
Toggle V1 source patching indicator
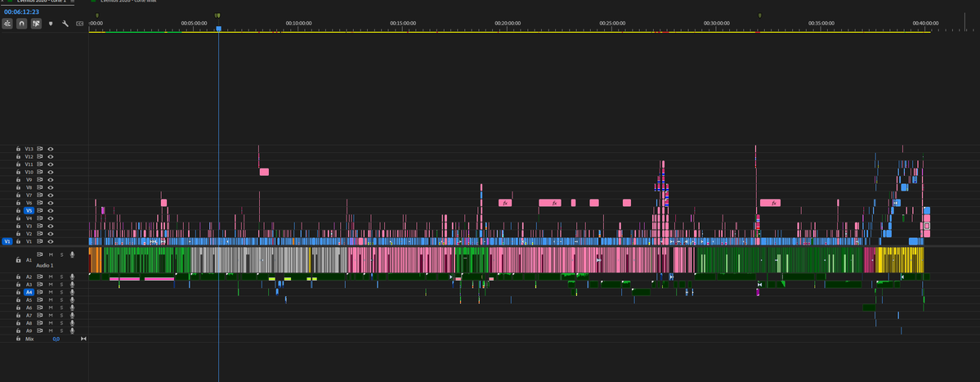pos(7,241)
